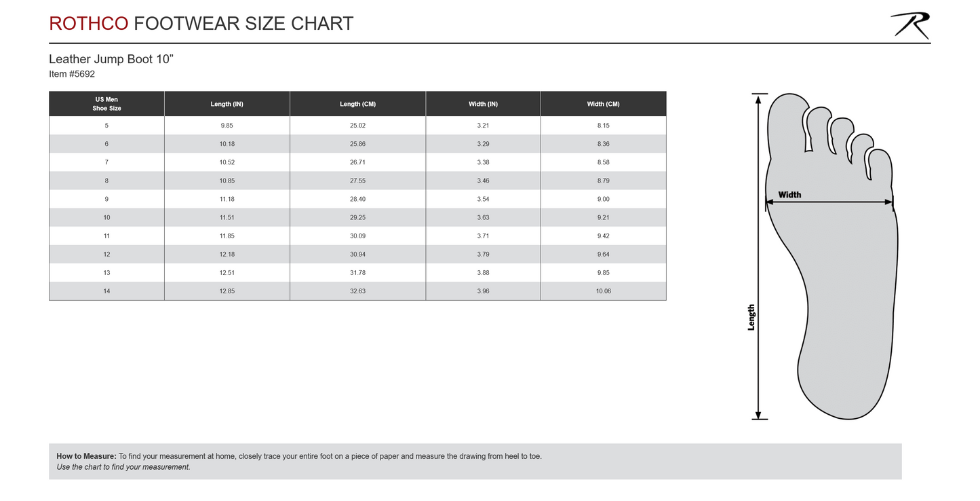This screenshot has height=501, width=980.
Task: Select the Length (IN) column header
Action: click(x=227, y=104)
